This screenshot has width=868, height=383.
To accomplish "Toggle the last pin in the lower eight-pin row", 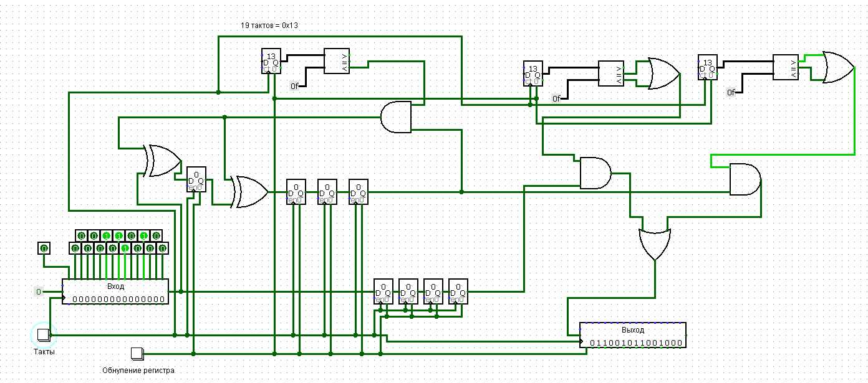I will tap(162, 248).
